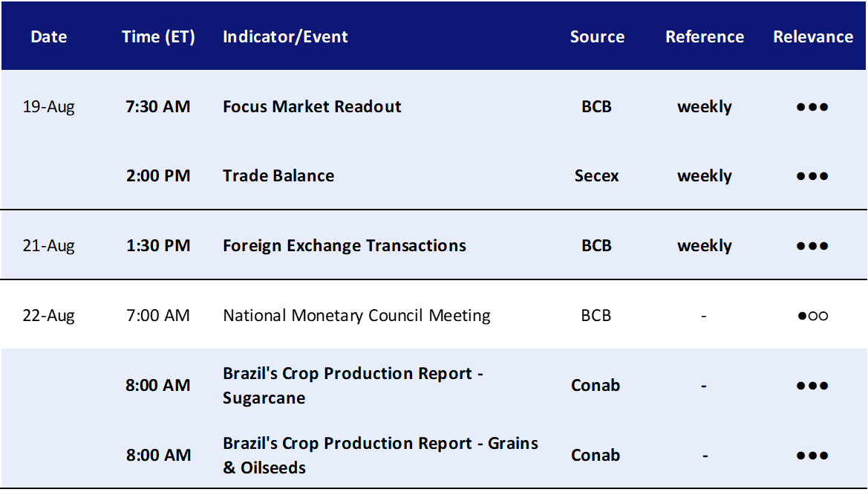Select the Source column header
The image size is (868, 495).
point(597,36)
